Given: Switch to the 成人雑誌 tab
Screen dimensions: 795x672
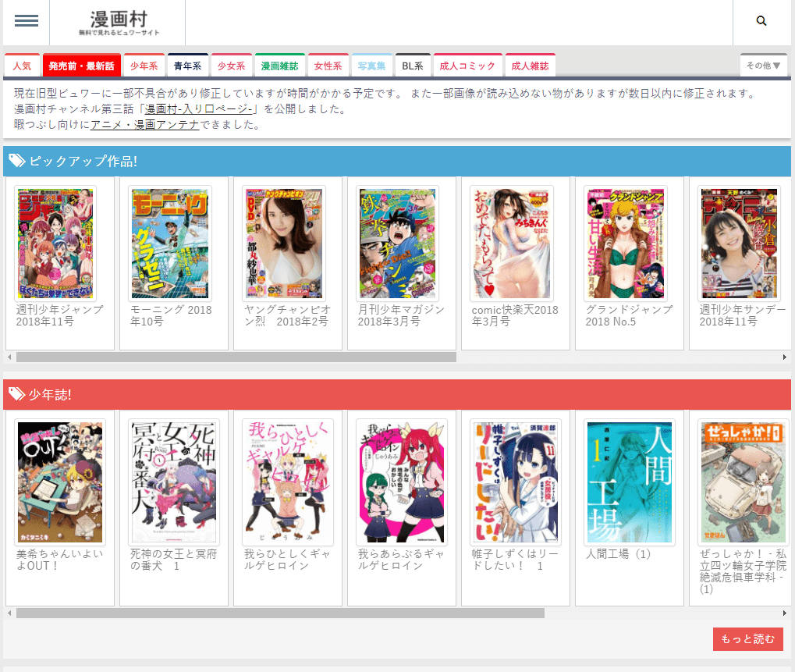Looking at the screenshot, I should point(531,66).
